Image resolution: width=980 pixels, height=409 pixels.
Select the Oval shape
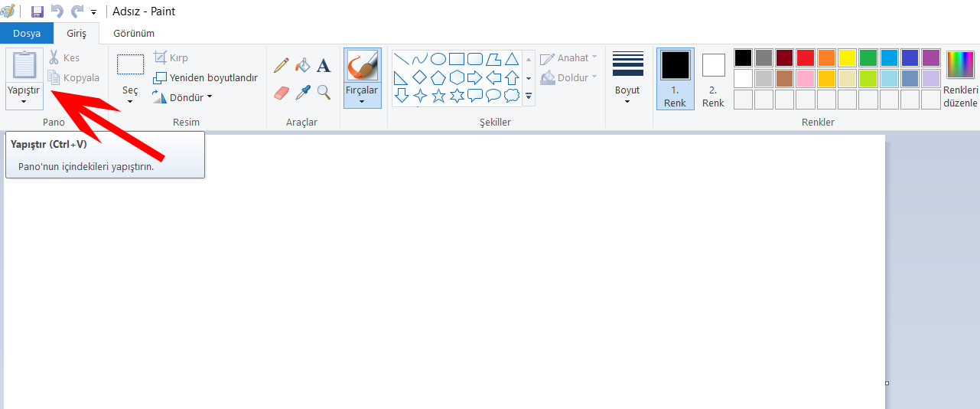(438, 59)
